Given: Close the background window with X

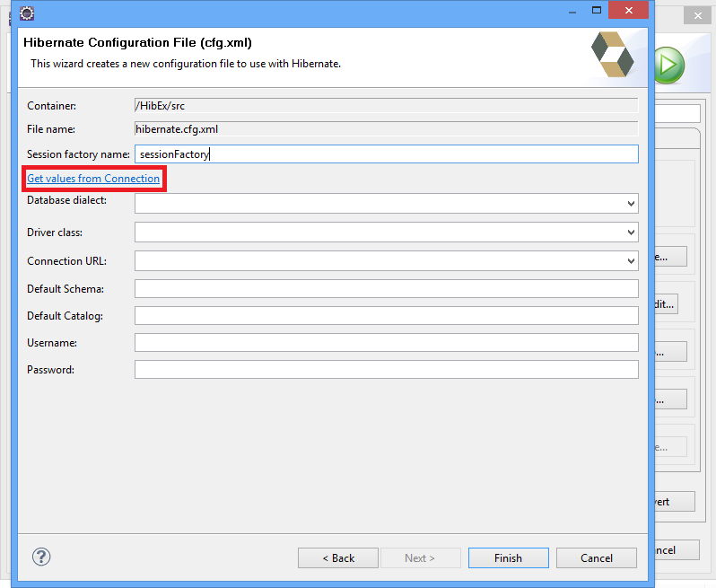Looking at the screenshot, I should 698,15.
